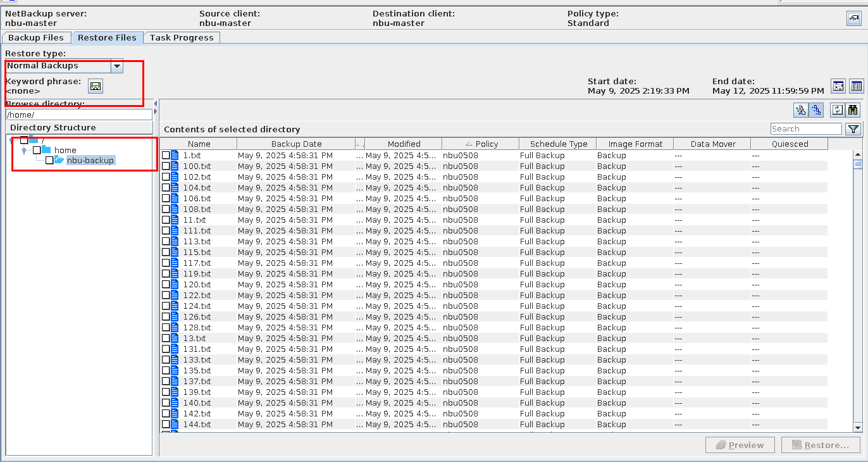This screenshot has height=462, width=868.
Task: Click the binoculars search icon
Action: click(x=853, y=110)
